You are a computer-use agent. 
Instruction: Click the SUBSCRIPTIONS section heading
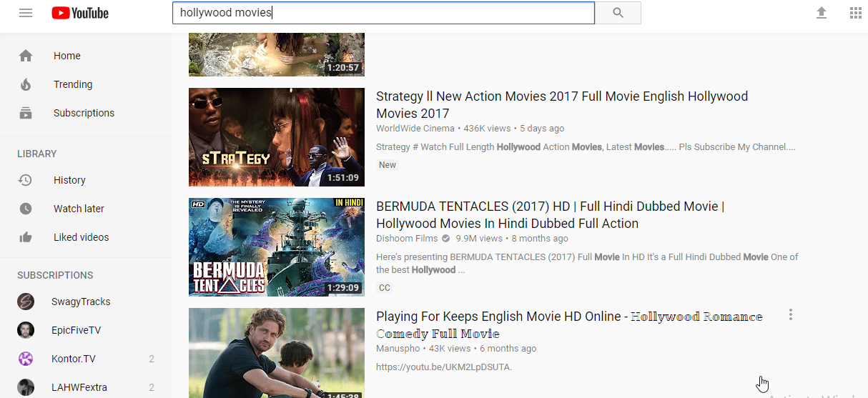pyautogui.click(x=55, y=275)
